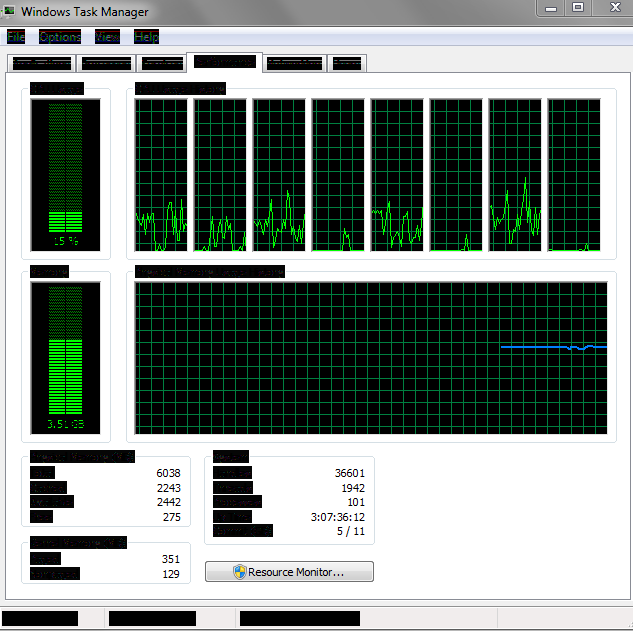Select the currently active Performance tab

(x=224, y=62)
